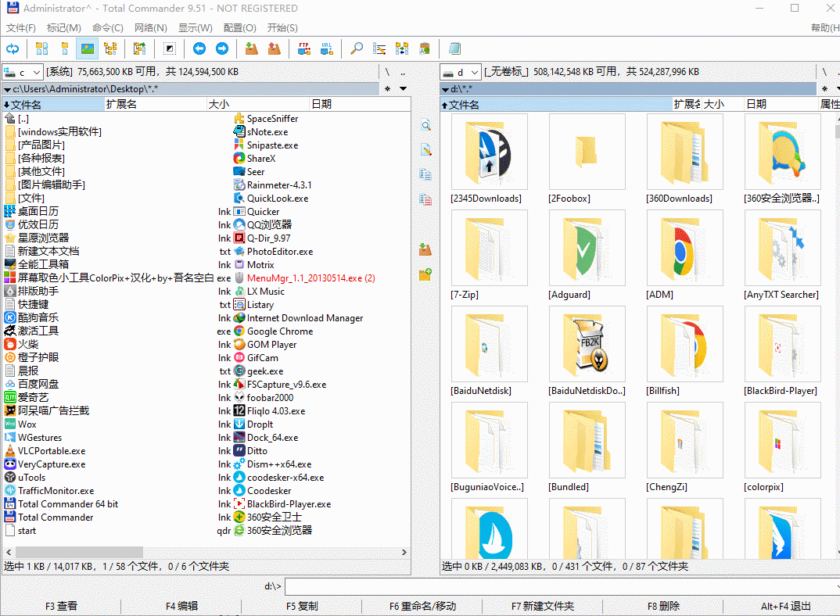
Task: Click the pack files toolbar icon
Action: pos(253,48)
